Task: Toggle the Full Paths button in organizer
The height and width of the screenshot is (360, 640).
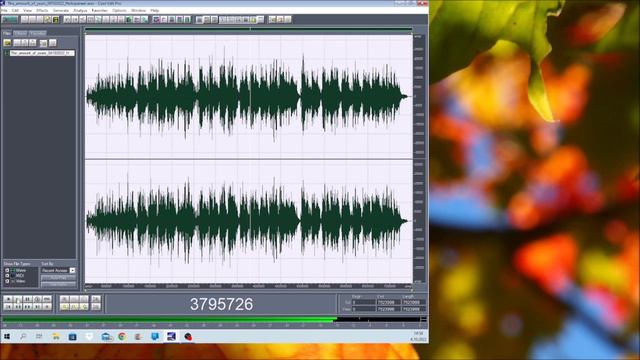Action: 58,284
